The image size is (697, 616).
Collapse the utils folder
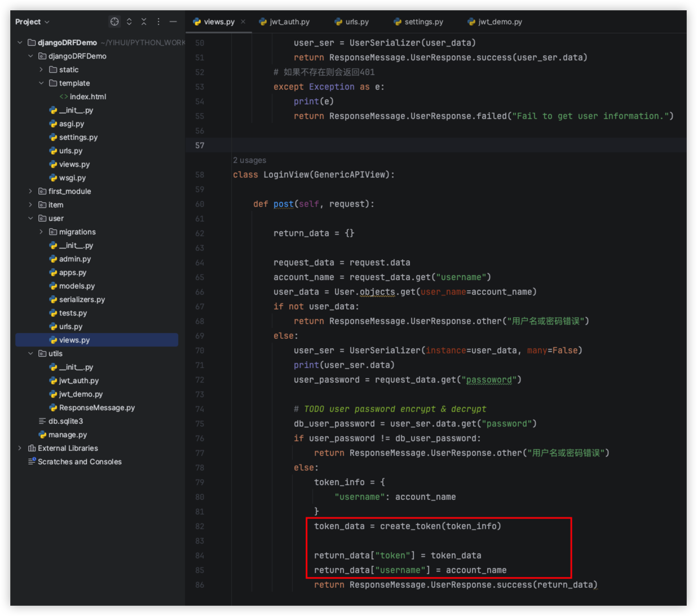(30, 354)
